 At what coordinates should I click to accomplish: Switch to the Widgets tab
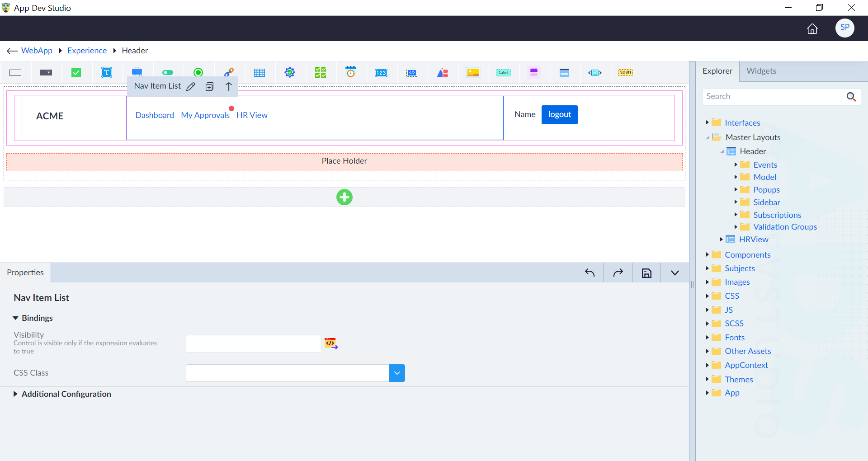761,71
